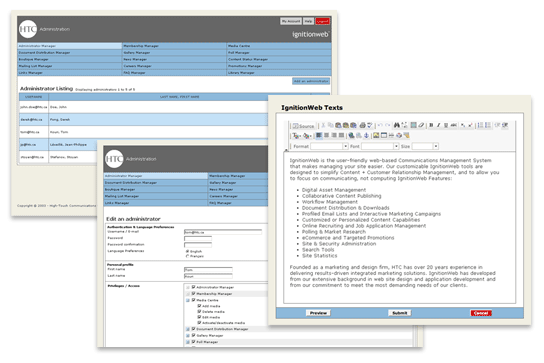Center align text in the editor

tap(326, 135)
